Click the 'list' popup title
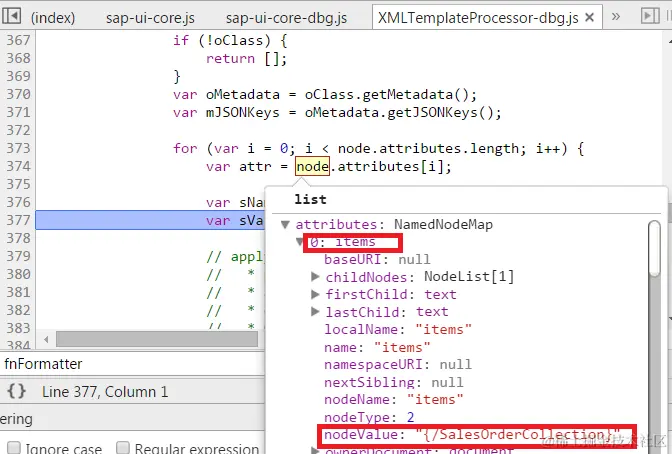The width and height of the screenshot is (672, 454). tap(310, 199)
